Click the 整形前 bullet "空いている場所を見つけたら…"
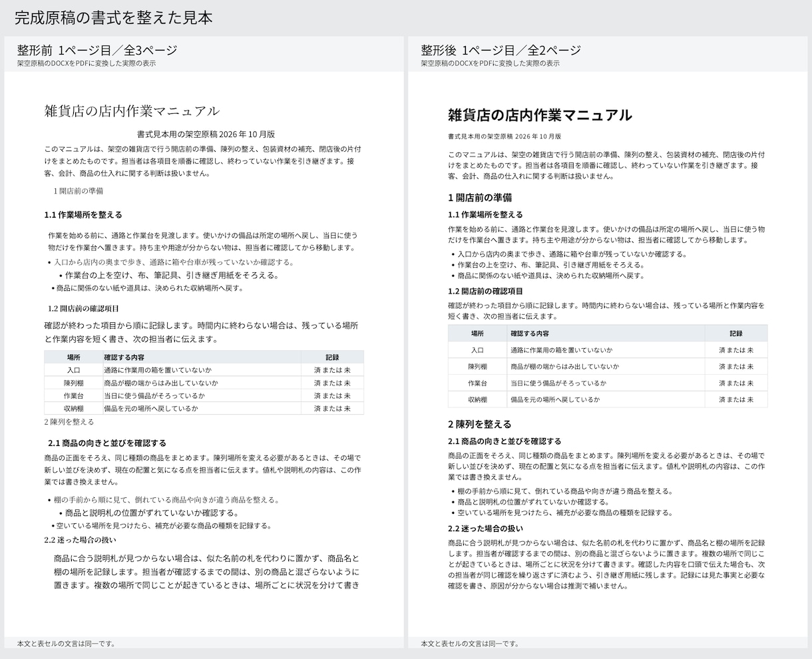Viewport: 812px width, 659px height. (164, 525)
